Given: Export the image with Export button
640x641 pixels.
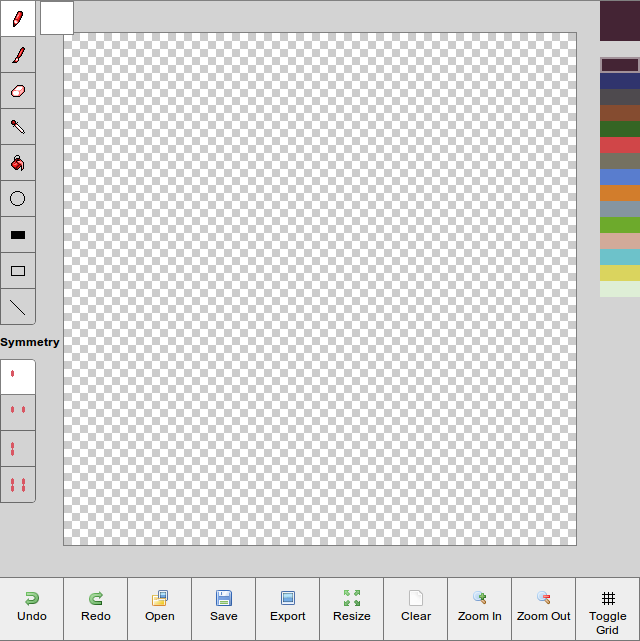Looking at the screenshot, I should tap(287, 609).
